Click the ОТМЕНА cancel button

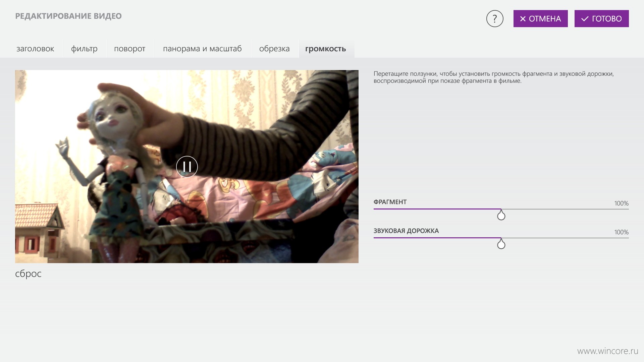540,19
